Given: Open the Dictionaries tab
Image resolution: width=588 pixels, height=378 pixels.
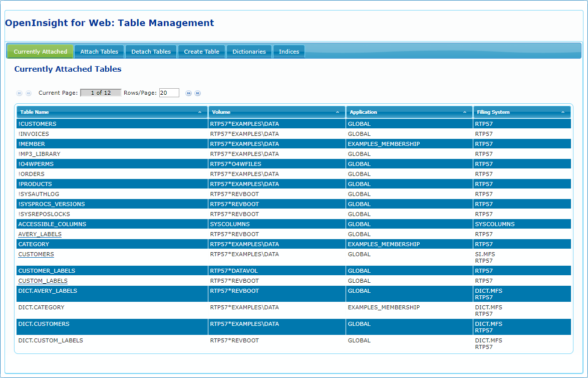Looking at the screenshot, I should (249, 52).
